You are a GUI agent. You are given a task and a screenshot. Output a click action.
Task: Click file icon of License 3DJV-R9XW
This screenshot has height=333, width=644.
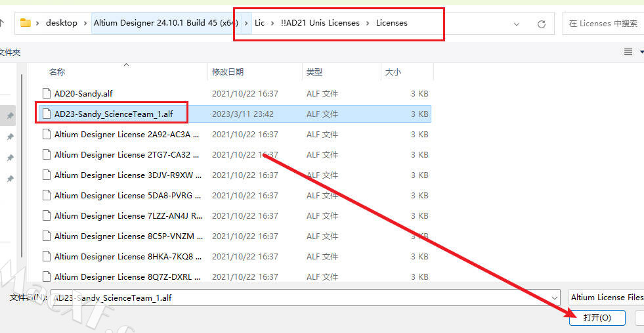coord(47,175)
